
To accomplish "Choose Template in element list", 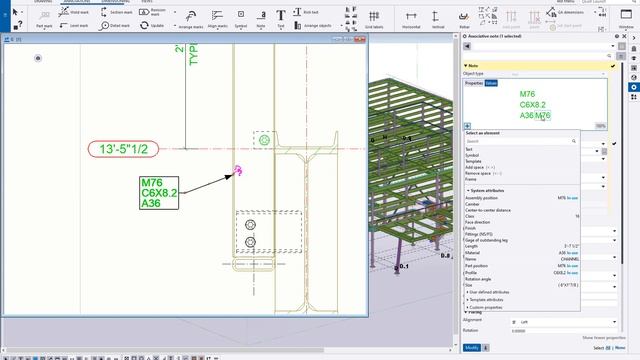I will [x=473, y=161].
